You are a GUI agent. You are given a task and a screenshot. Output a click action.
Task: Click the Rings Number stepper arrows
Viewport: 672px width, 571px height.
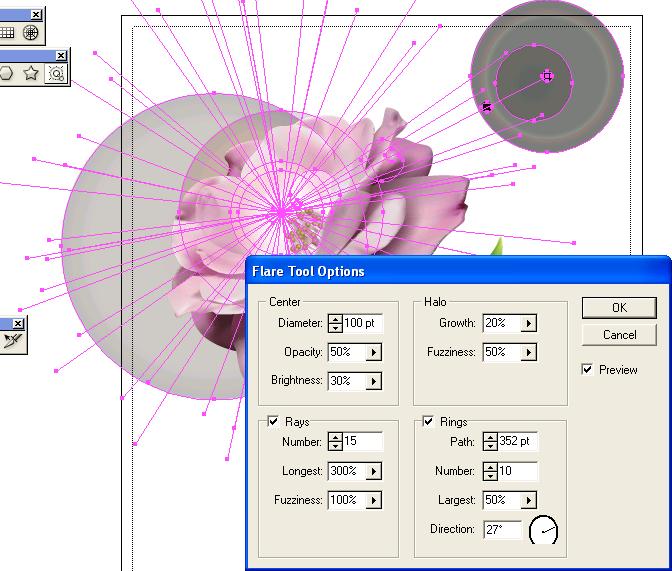click(490, 471)
